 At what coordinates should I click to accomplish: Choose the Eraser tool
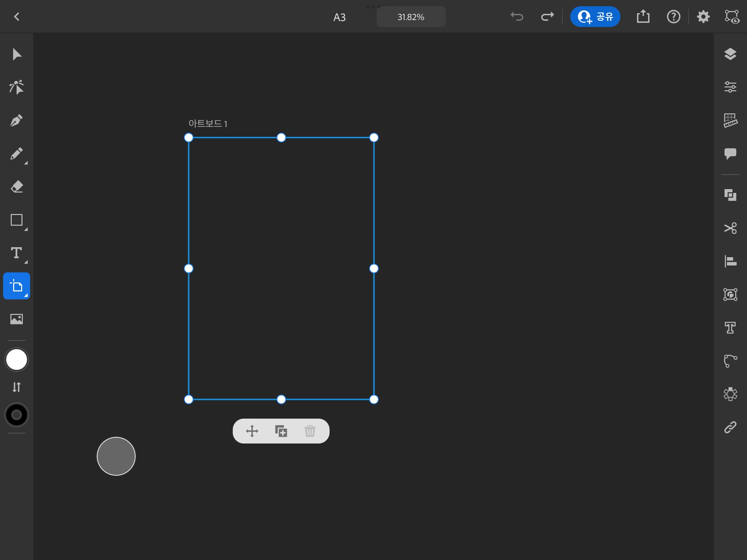coord(16,187)
